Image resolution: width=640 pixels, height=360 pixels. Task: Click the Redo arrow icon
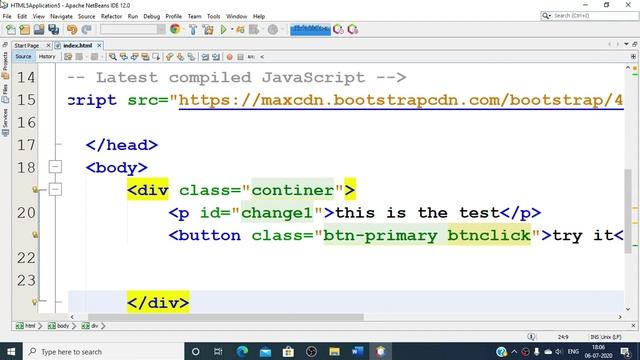(86, 29)
